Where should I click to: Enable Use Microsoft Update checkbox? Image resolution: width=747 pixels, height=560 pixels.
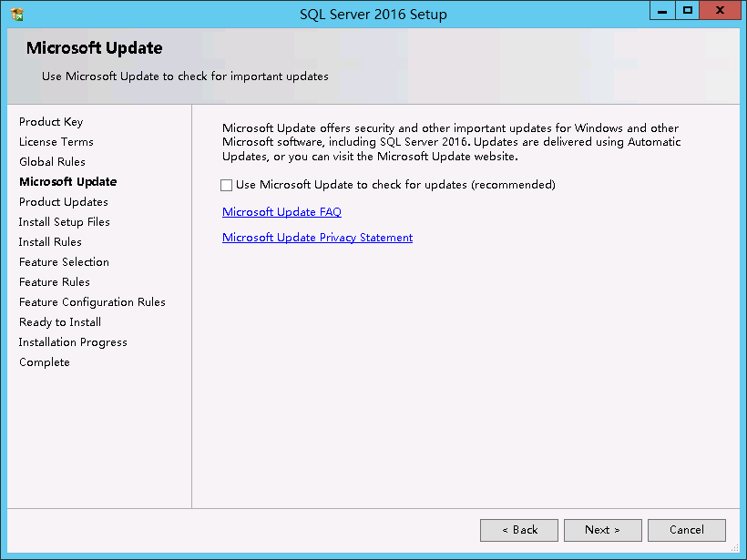click(226, 185)
